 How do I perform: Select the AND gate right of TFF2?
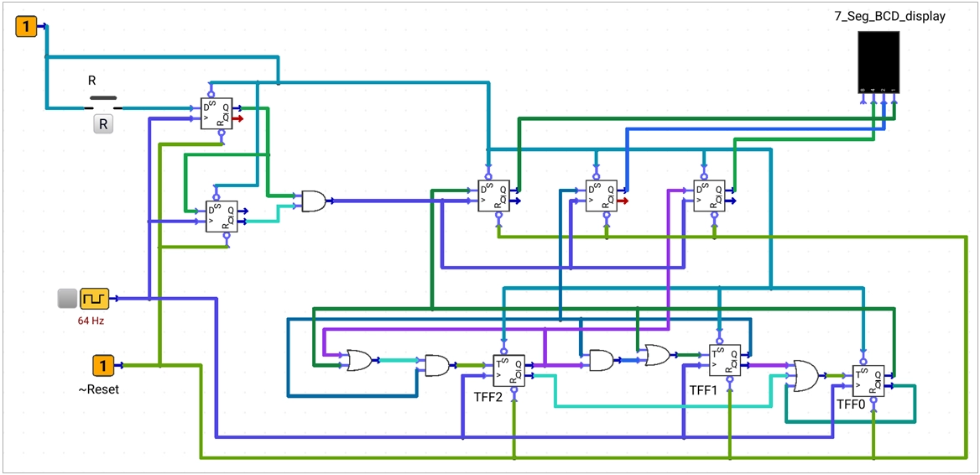click(x=602, y=360)
